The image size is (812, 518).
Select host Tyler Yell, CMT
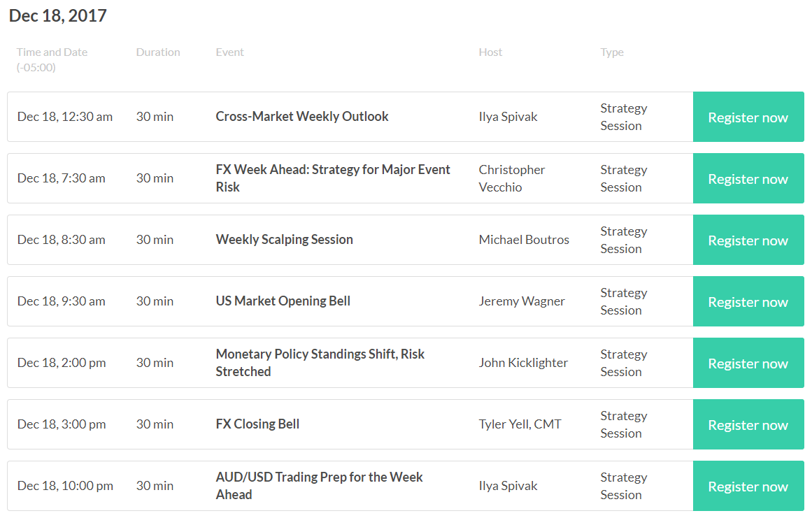(520, 424)
